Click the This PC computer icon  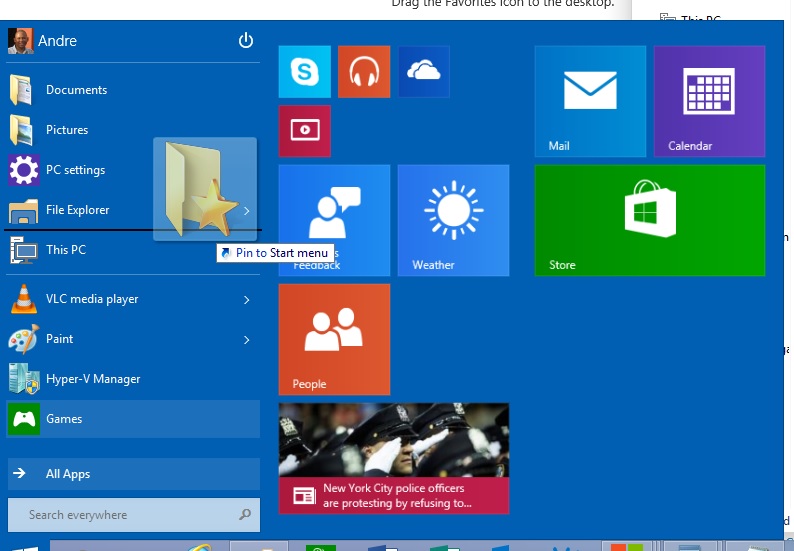click(23, 250)
